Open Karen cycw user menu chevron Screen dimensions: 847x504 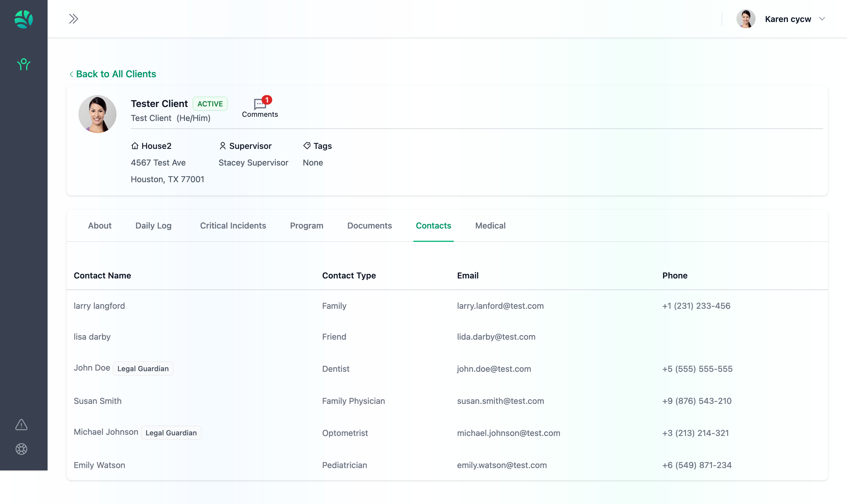(822, 19)
